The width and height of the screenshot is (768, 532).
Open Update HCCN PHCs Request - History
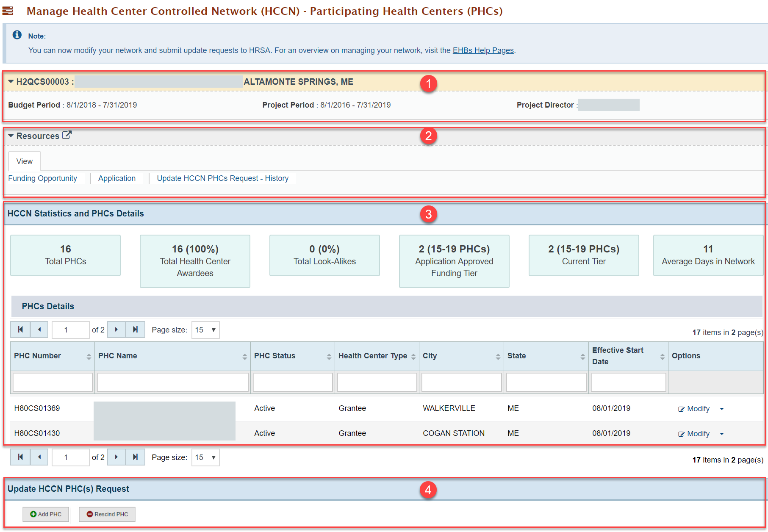tap(223, 178)
